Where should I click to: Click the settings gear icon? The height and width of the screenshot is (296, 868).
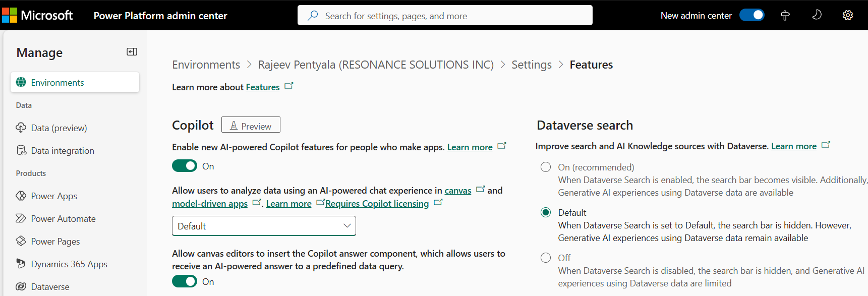pyautogui.click(x=847, y=15)
